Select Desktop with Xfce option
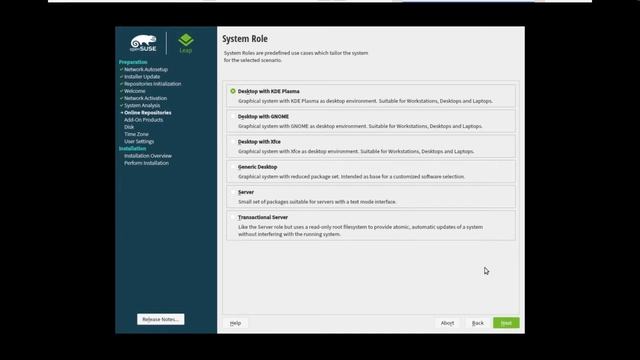This screenshot has height=360, width=640. coord(233,142)
